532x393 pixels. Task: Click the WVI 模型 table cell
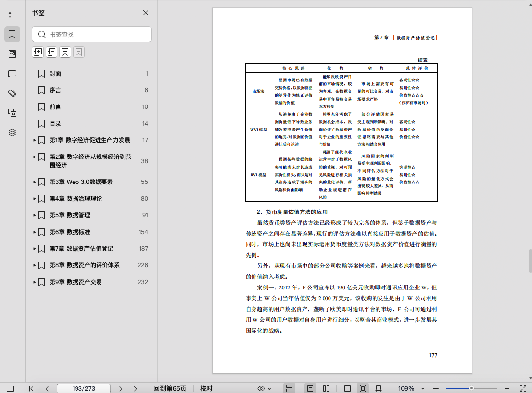point(258,130)
